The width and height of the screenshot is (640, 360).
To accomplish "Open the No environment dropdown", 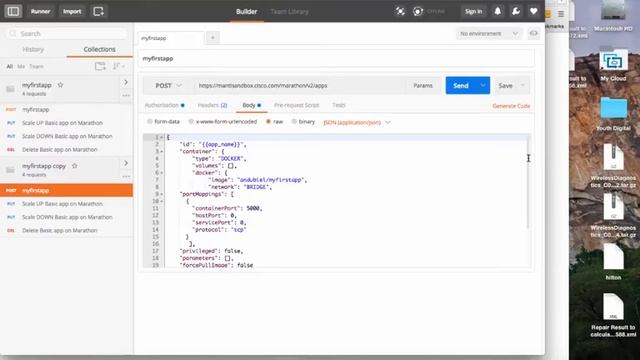I will click(x=489, y=33).
